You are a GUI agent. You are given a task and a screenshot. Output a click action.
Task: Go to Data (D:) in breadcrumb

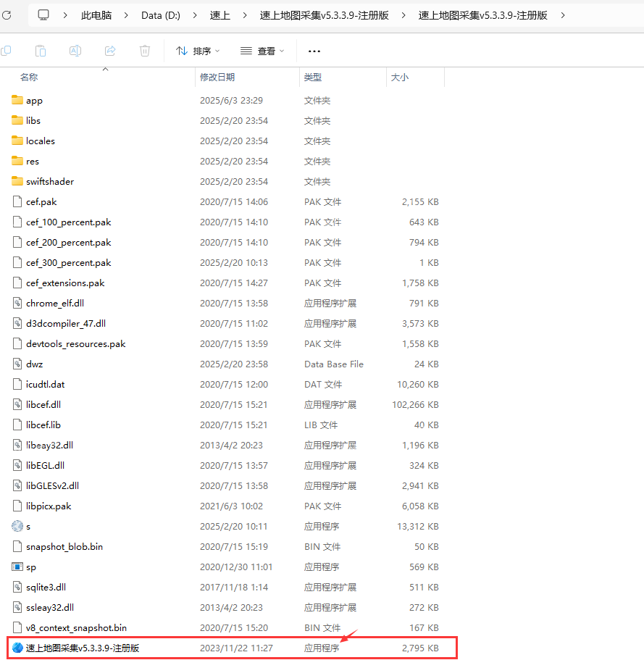point(161,15)
